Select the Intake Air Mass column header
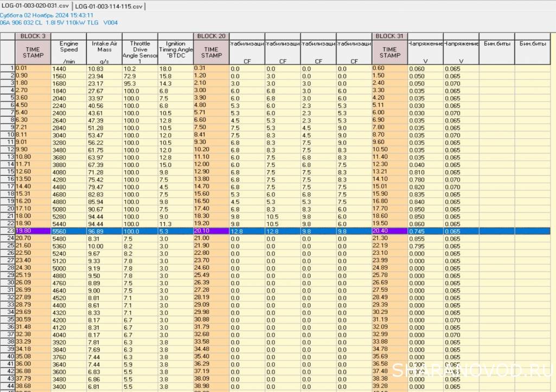Screen dimensions: 556x392 (104, 52)
